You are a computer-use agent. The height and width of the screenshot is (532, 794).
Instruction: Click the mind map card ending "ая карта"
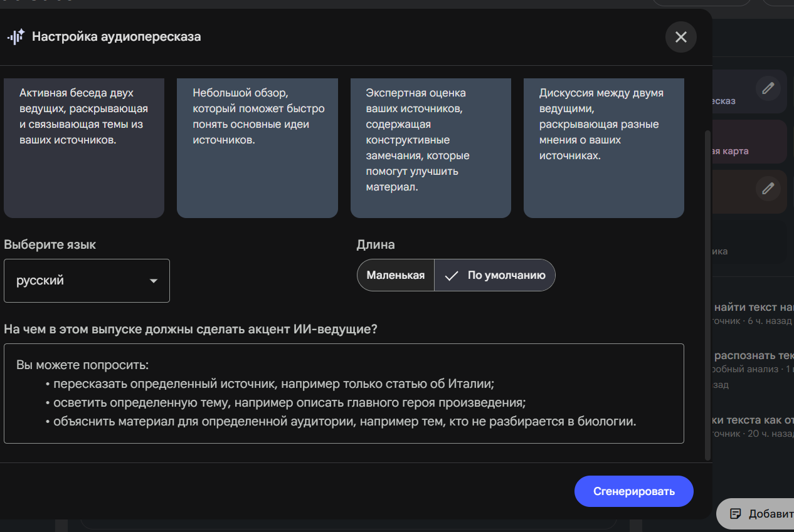tap(749, 142)
